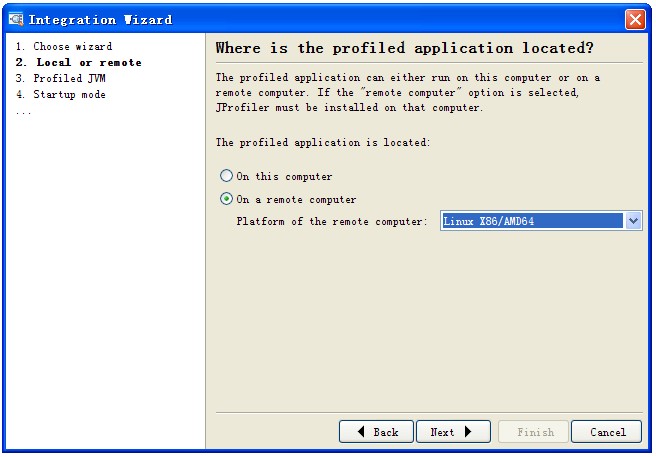Click the "Platform of the remote computer" label
Image resolution: width=656 pixels, height=457 pixels.
[332, 221]
